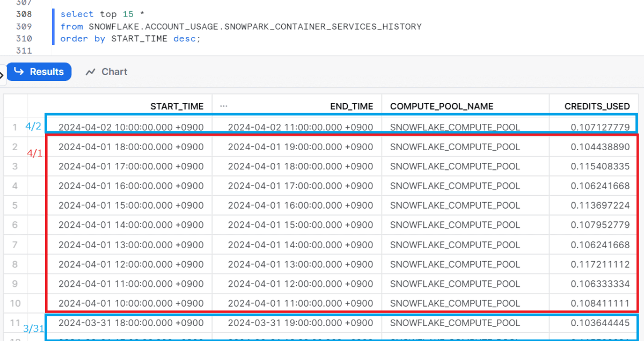Select END_TIME cell 2024-04-01 14:00:00.000
This screenshot has height=341, width=644.
point(301,244)
